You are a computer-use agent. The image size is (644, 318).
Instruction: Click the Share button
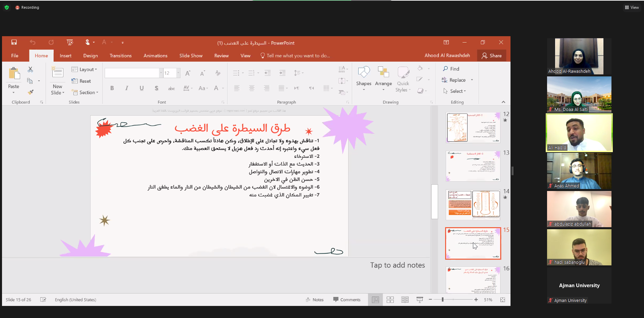point(491,56)
